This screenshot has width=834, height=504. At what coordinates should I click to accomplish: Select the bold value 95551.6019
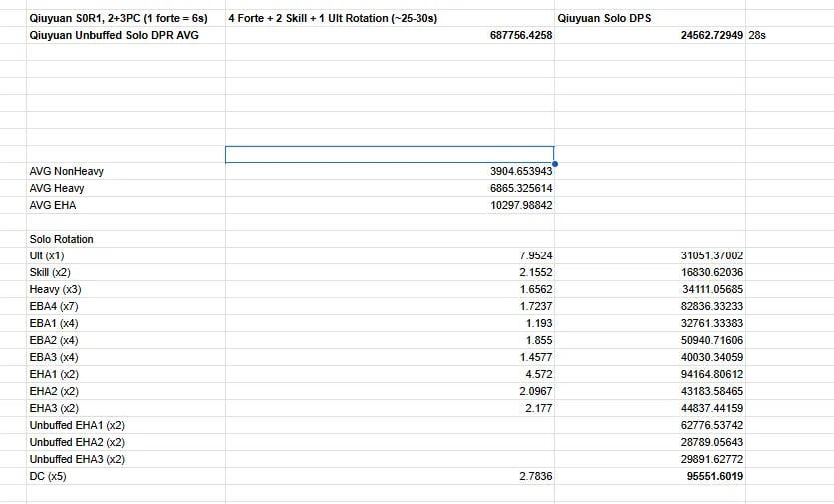pos(715,477)
